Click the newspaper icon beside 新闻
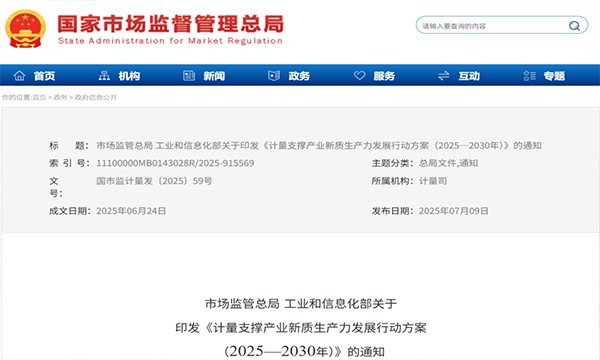The height and width of the screenshot is (360, 600). pyautogui.click(x=189, y=76)
